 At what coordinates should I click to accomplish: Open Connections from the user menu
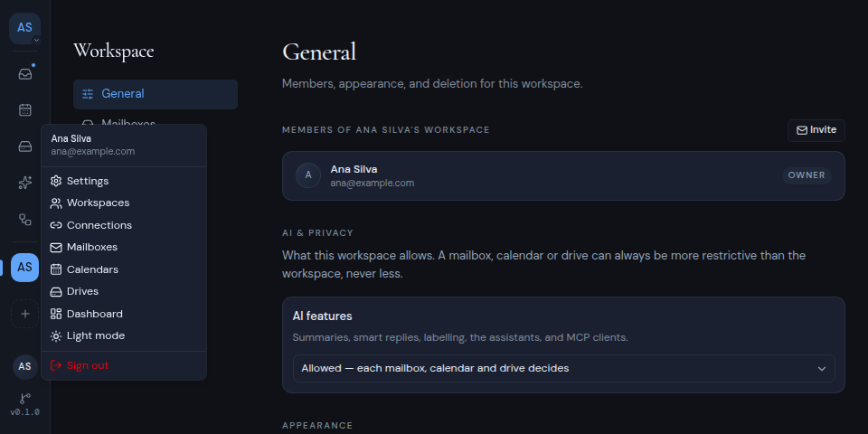[x=124, y=225]
